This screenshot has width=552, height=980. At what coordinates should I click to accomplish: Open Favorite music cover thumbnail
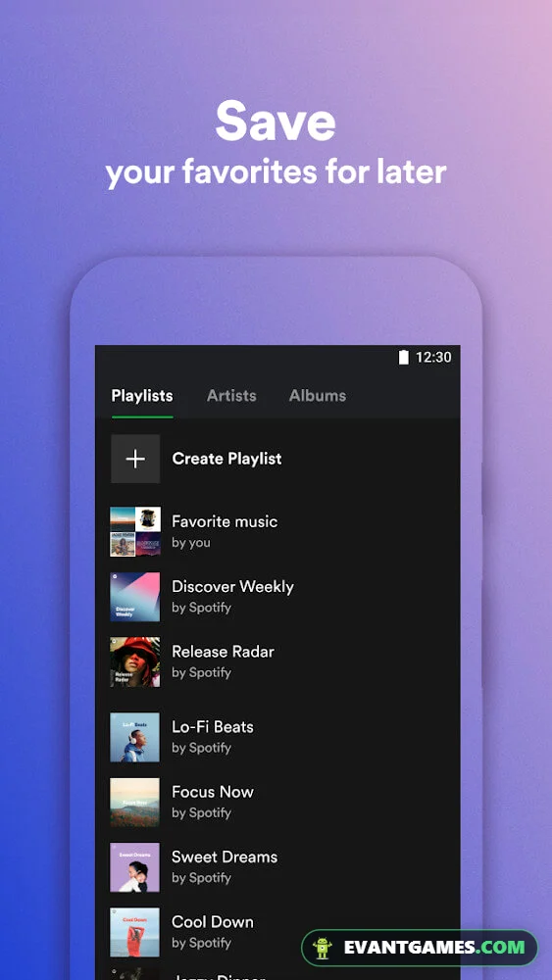click(135, 532)
